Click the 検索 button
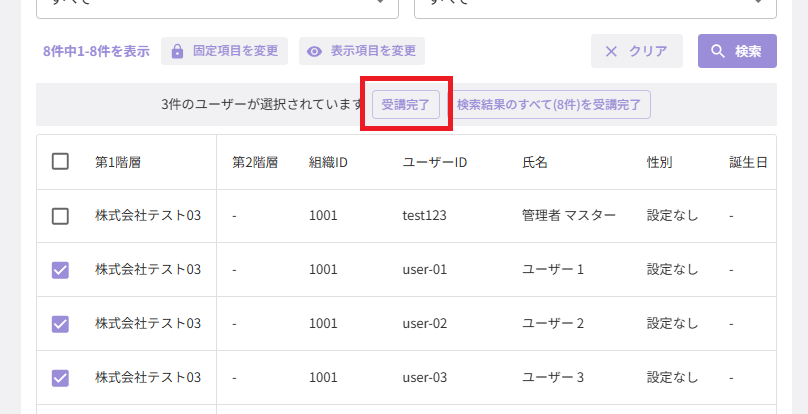This screenshot has height=414, width=808. (x=737, y=51)
